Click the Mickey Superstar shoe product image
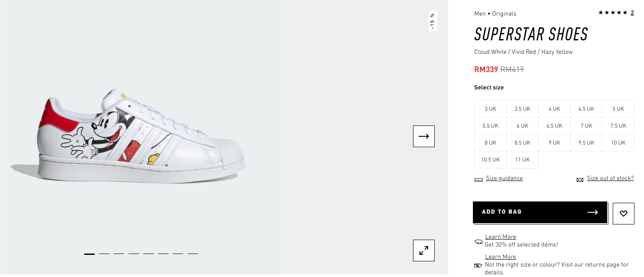 (140, 135)
